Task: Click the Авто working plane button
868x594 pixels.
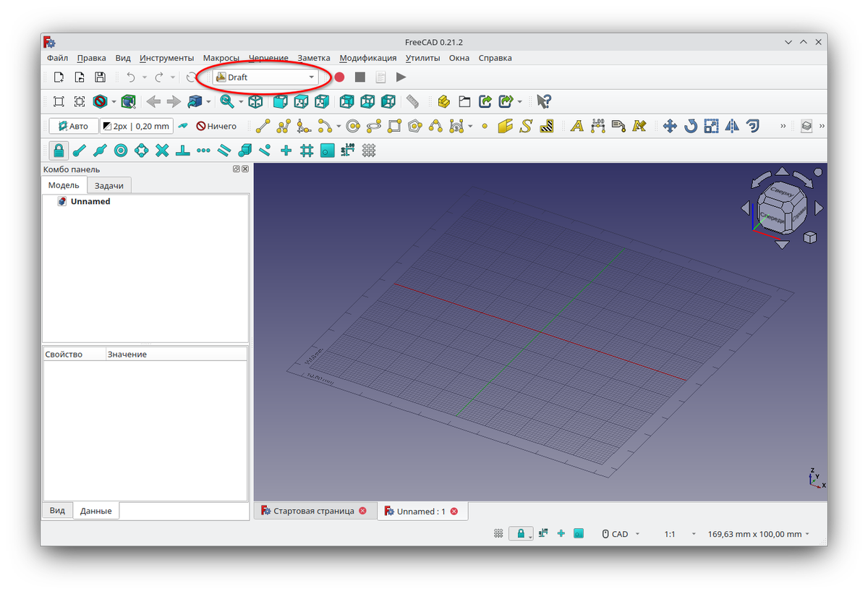Action: click(73, 126)
